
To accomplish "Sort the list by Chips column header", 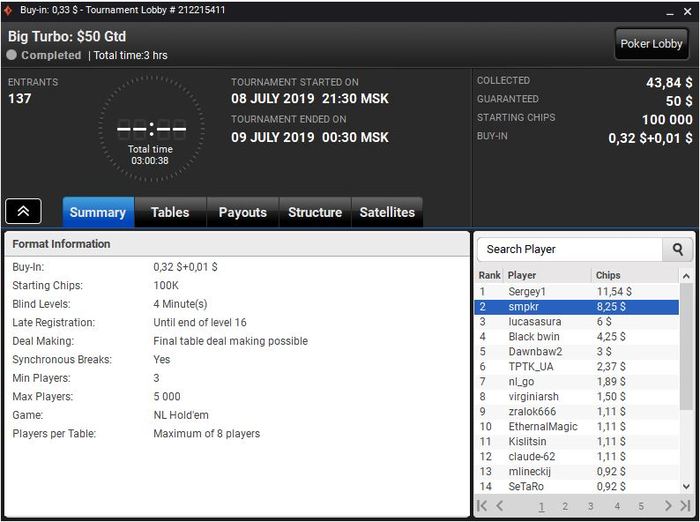I will (608, 275).
